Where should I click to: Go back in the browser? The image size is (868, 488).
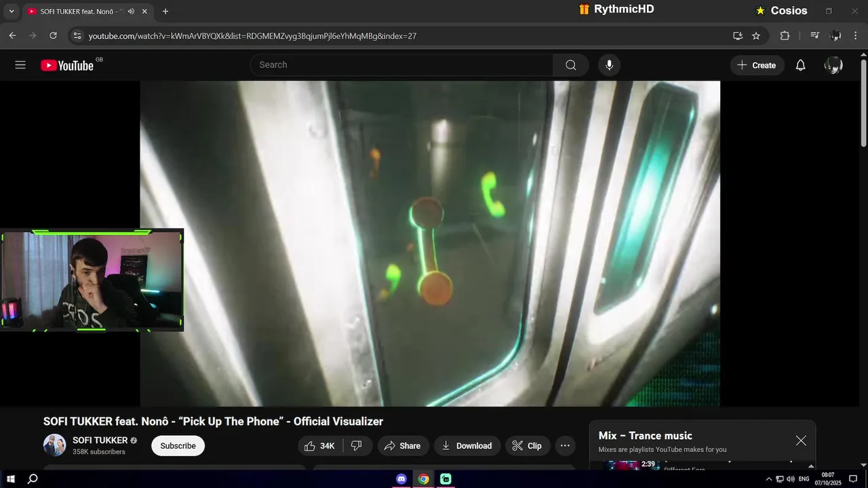12,36
